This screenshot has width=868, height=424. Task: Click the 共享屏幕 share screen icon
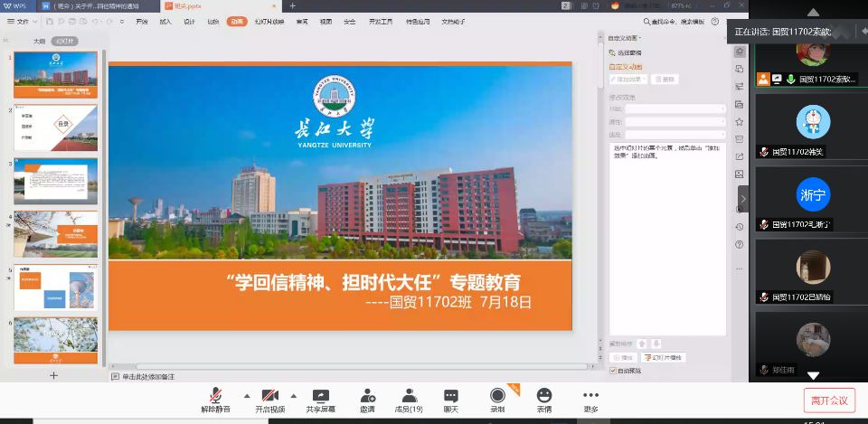point(320,396)
